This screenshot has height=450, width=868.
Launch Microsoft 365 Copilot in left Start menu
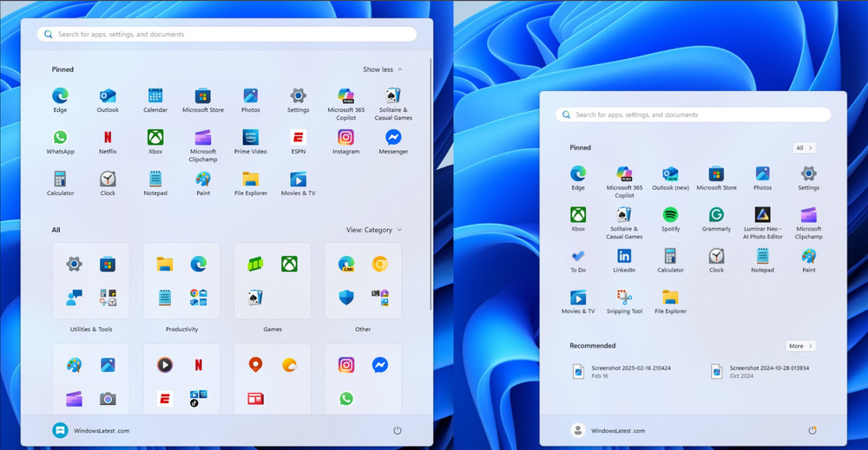click(346, 104)
